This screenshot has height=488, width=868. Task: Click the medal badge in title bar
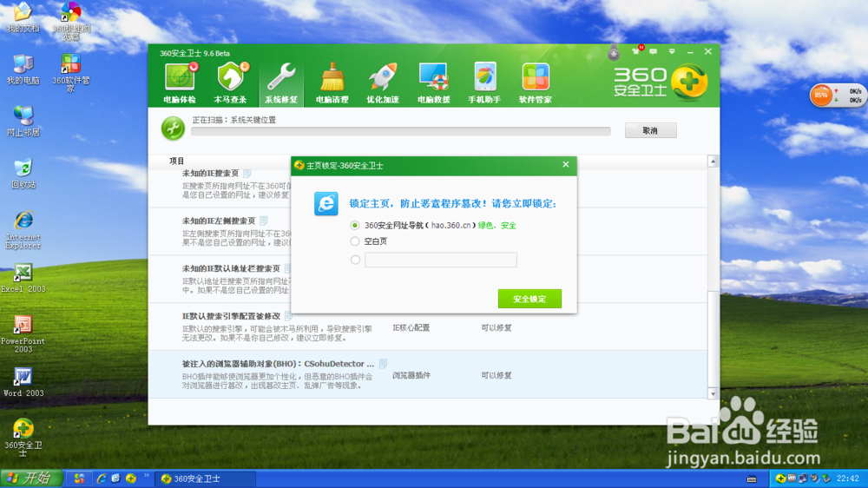point(614,53)
